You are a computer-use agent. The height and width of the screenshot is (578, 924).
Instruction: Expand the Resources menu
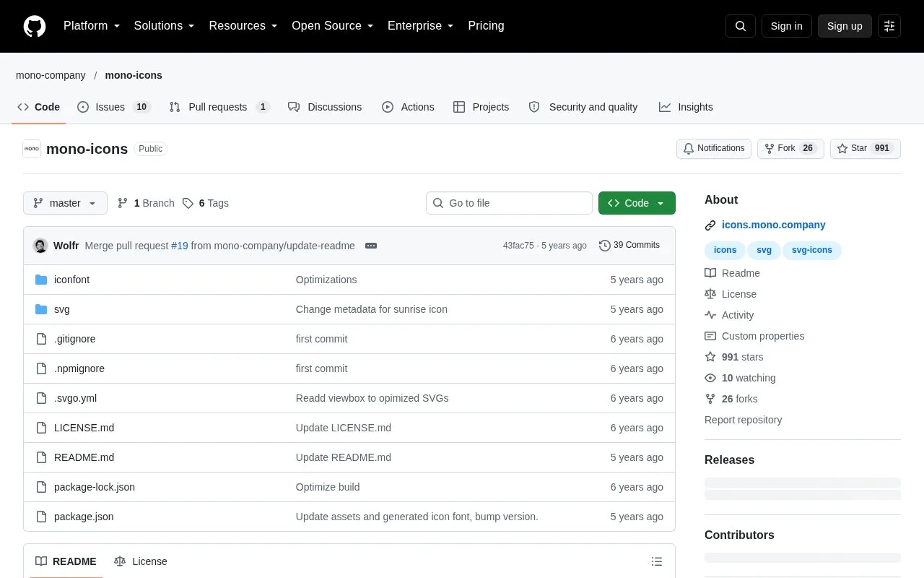(243, 26)
